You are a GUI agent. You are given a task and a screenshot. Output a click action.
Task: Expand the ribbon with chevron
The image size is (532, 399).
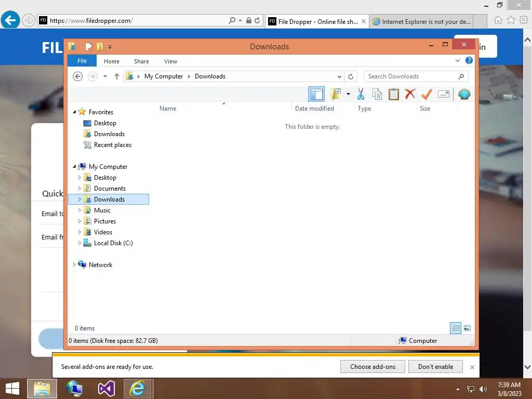coord(457,60)
